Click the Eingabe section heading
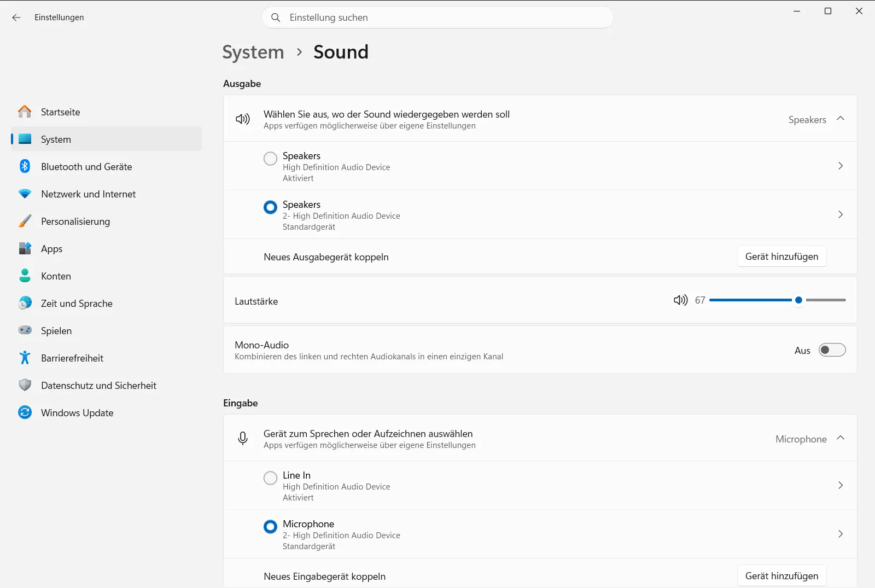 tap(240, 403)
